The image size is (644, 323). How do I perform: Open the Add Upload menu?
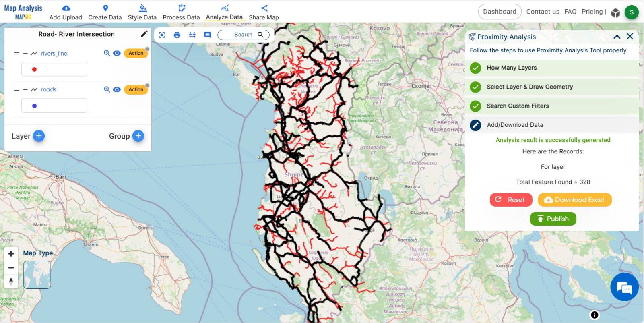coord(66,12)
